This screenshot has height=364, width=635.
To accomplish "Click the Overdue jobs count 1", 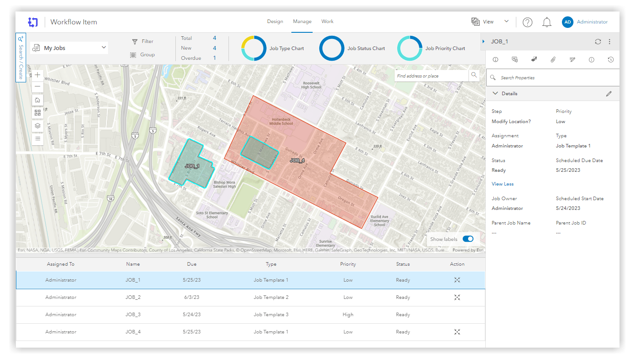I will click(x=215, y=58).
